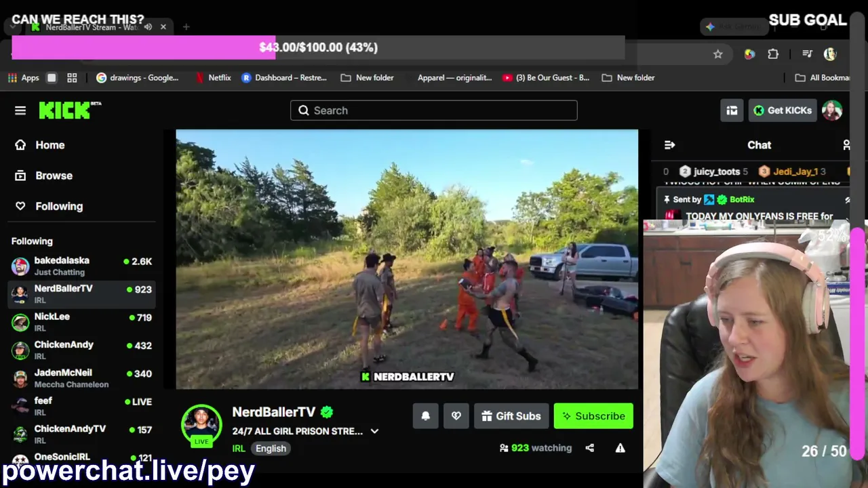Select feef in the Following list
The height and width of the screenshot is (488, 868).
(x=81, y=406)
